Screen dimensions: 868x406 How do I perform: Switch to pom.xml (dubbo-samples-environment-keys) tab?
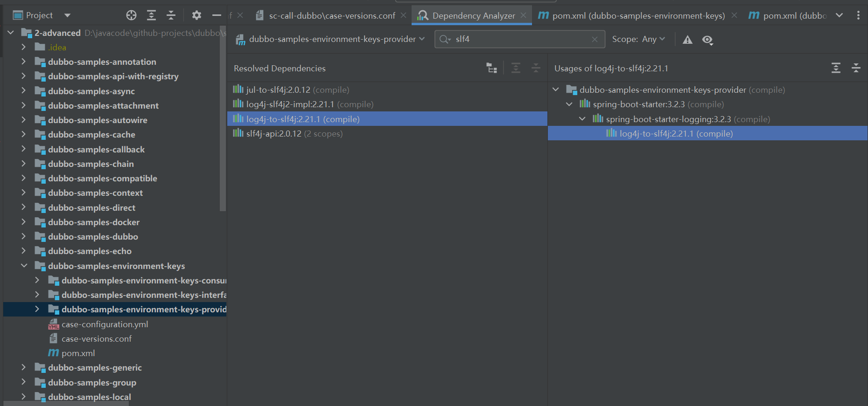tap(638, 16)
